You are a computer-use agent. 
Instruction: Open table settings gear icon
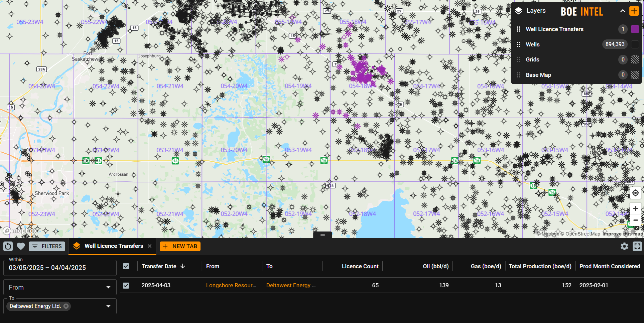[x=624, y=247]
